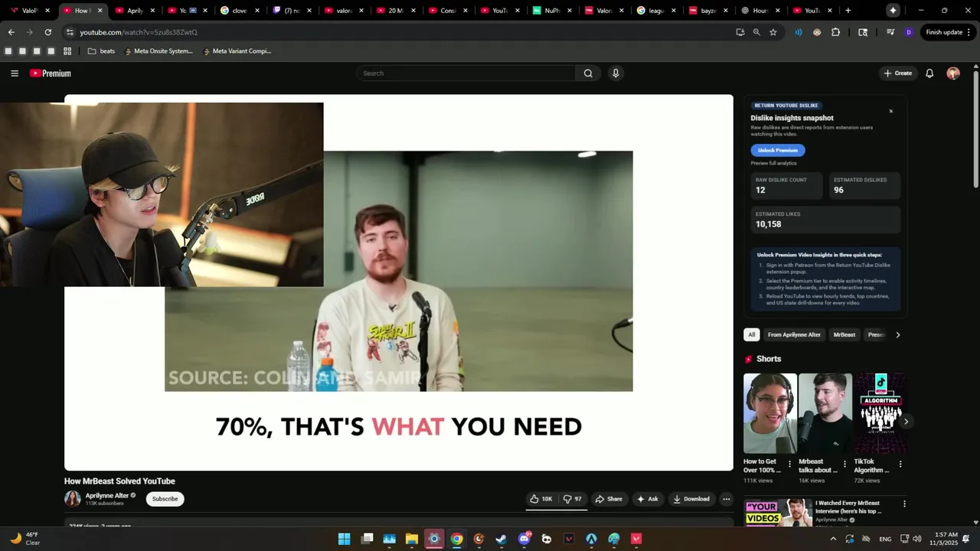
Task: Open Meta Onsite System bookmark
Action: tap(158, 51)
